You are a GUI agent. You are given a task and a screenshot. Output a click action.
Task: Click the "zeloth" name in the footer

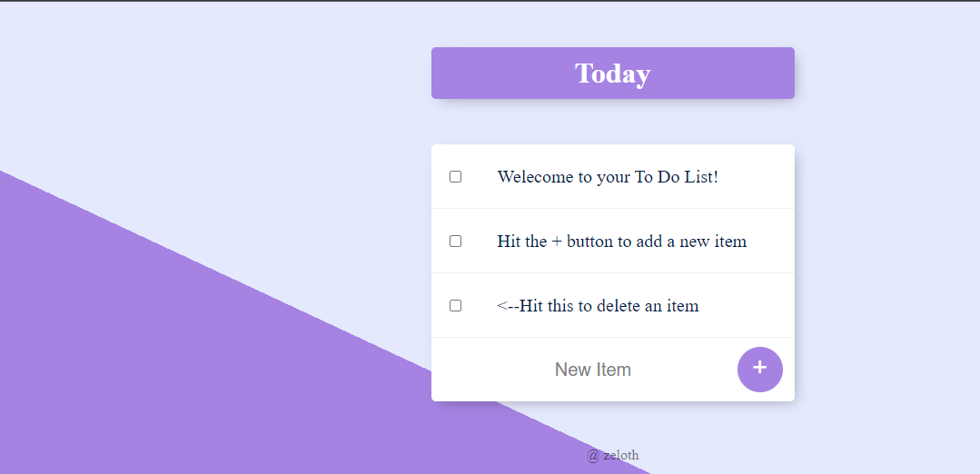point(621,455)
